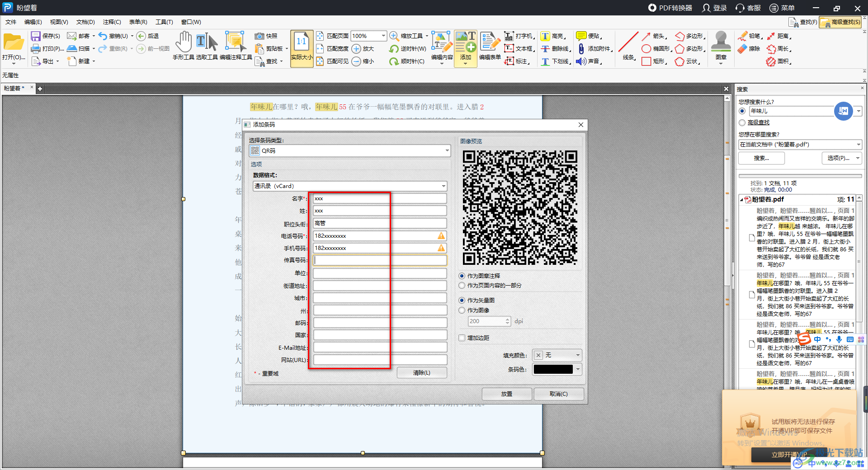Click the 撤销(U) undo icon
868x470 pixels.
click(x=103, y=36)
